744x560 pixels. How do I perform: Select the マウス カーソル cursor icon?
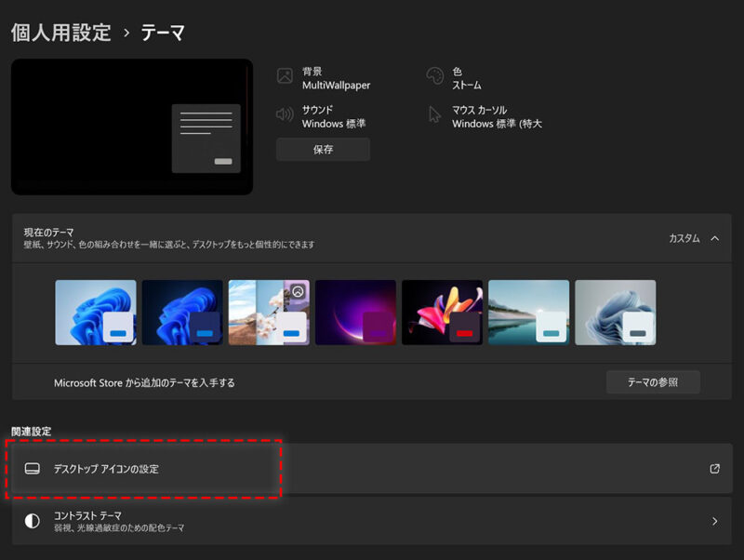tap(433, 113)
